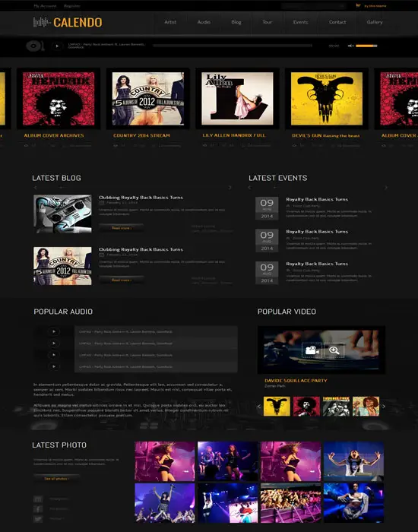The image size is (418, 532).
Task: Open the Audio menu item
Action: coord(204,22)
